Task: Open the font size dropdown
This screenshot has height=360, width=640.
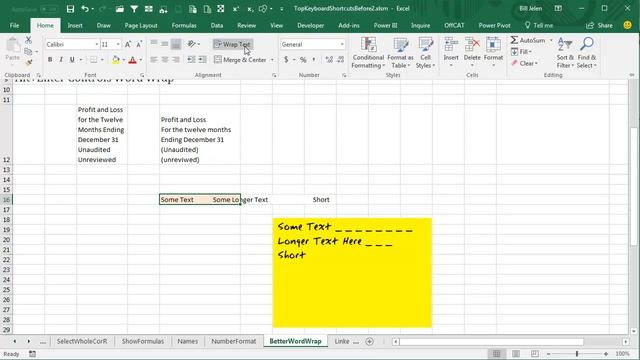Action: [118, 44]
